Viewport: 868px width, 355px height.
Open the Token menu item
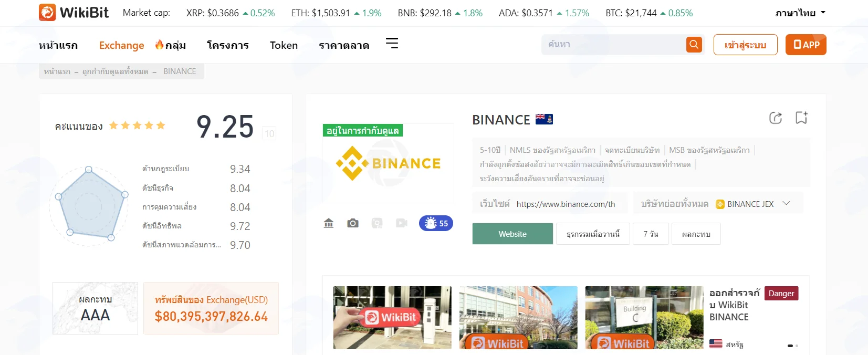point(284,45)
